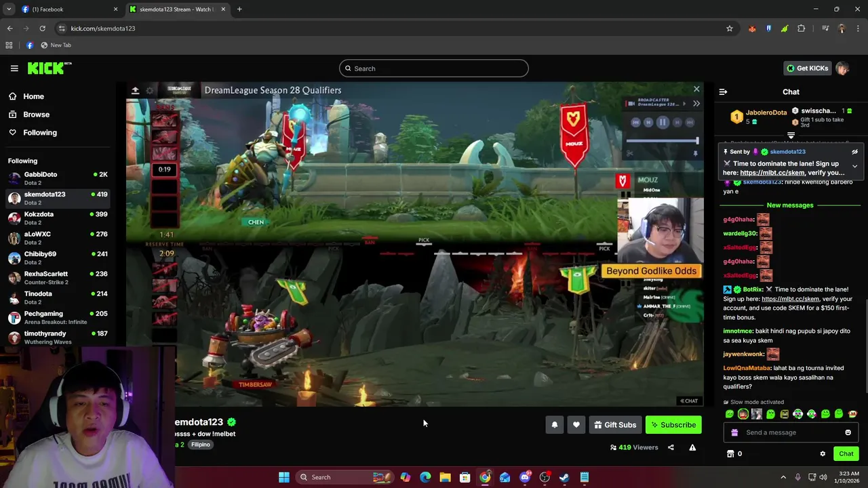Image resolution: width=868 pixels, height=488 pixels.
Task: Open a new browser tab
Action: click(x=239, y=9)
